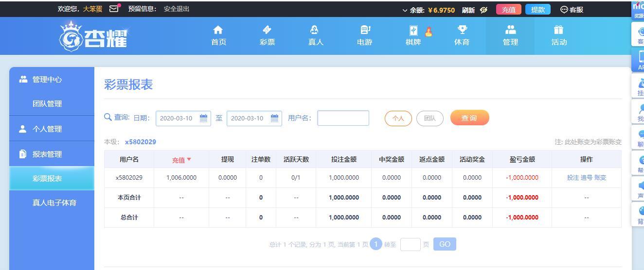Open 追号 link in x5802029 row
This screenshot has width=644, height=270.
tap(587, 178)
